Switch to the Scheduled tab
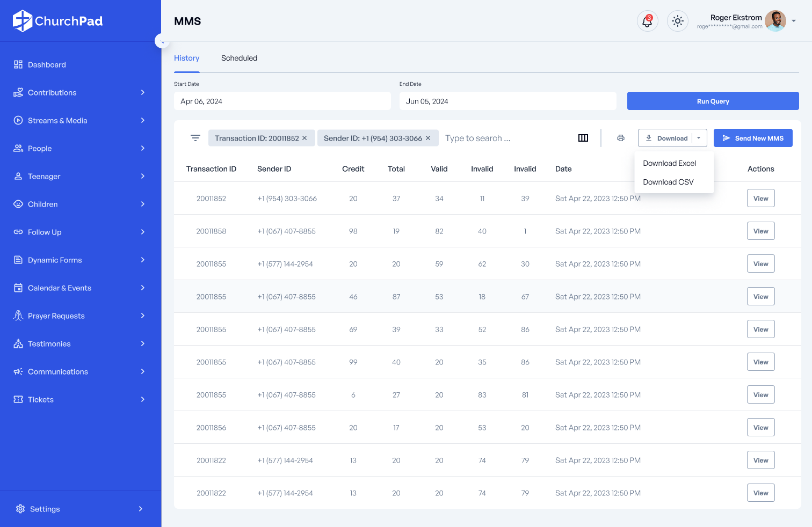The width and height of the screenshot is (812, 527). 239,58
